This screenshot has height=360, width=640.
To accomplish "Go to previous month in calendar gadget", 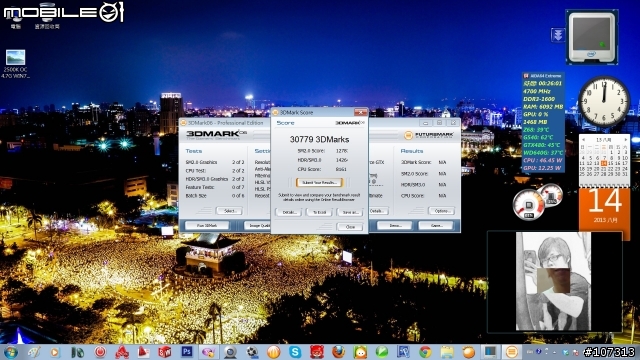I will pyautogui.click(x=583, y=140).
